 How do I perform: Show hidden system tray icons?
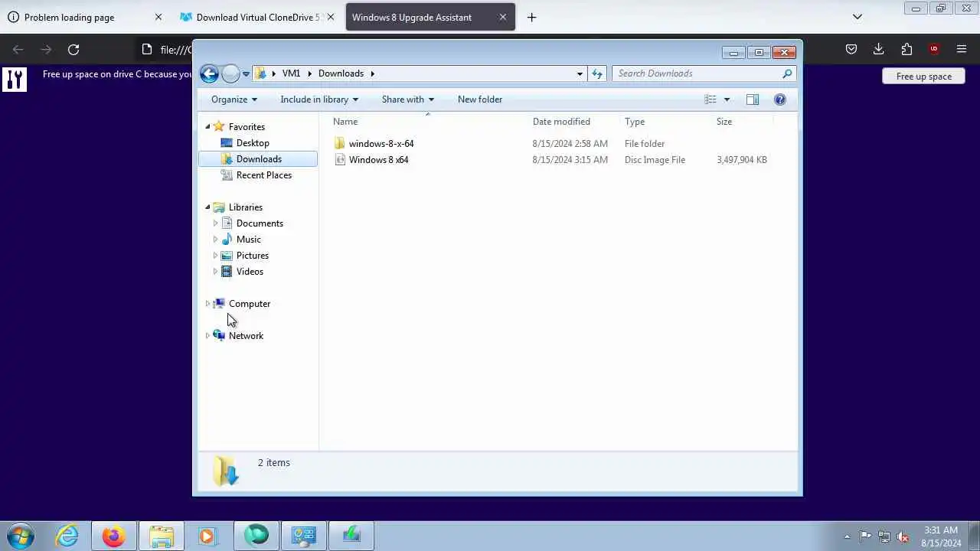pyautogui.click(x=847, y=536)
